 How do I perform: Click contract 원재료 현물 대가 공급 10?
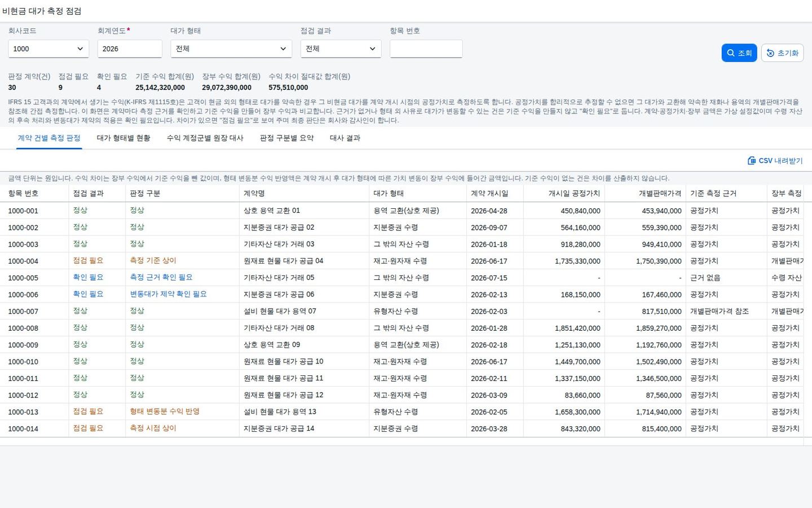284,362
